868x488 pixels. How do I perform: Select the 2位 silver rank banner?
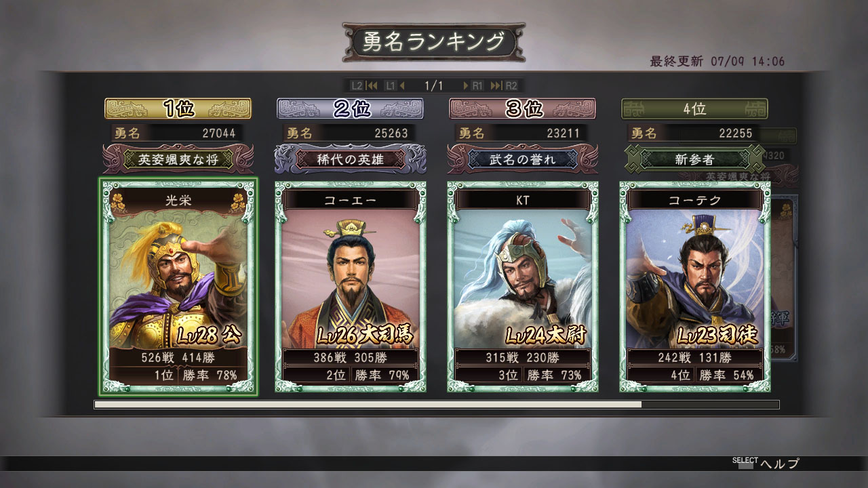click(351, 108)
